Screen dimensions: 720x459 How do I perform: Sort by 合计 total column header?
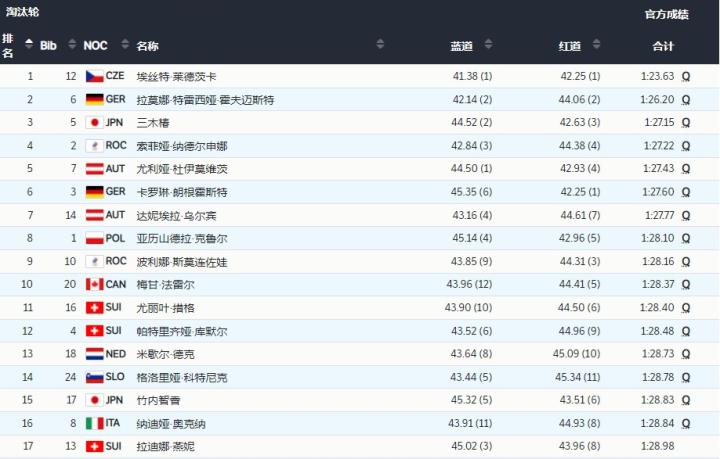(663, 46)
